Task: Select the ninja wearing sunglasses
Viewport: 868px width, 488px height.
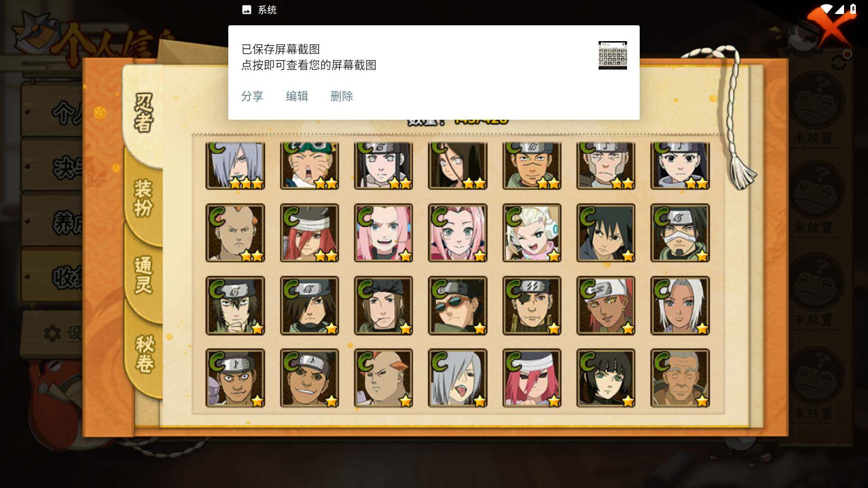Action: [458, 305]
